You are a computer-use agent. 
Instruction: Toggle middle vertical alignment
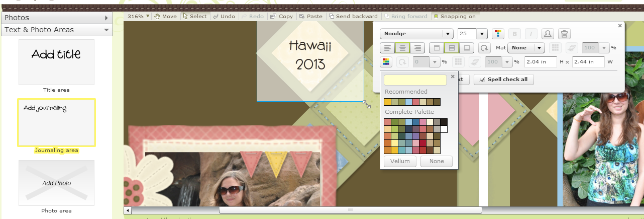pos(452,48)
